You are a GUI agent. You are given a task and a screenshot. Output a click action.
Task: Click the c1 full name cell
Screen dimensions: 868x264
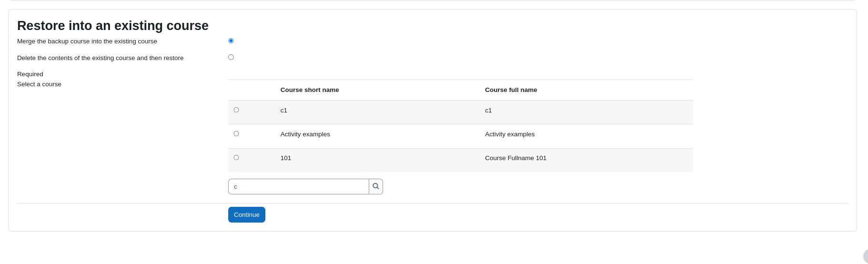pos(488,110)
